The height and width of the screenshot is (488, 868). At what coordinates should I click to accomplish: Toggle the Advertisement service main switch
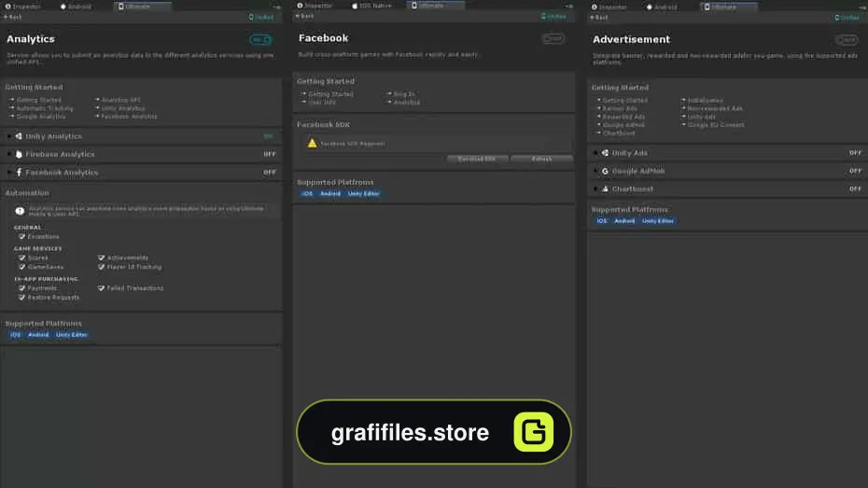click(x=847, y=40)
